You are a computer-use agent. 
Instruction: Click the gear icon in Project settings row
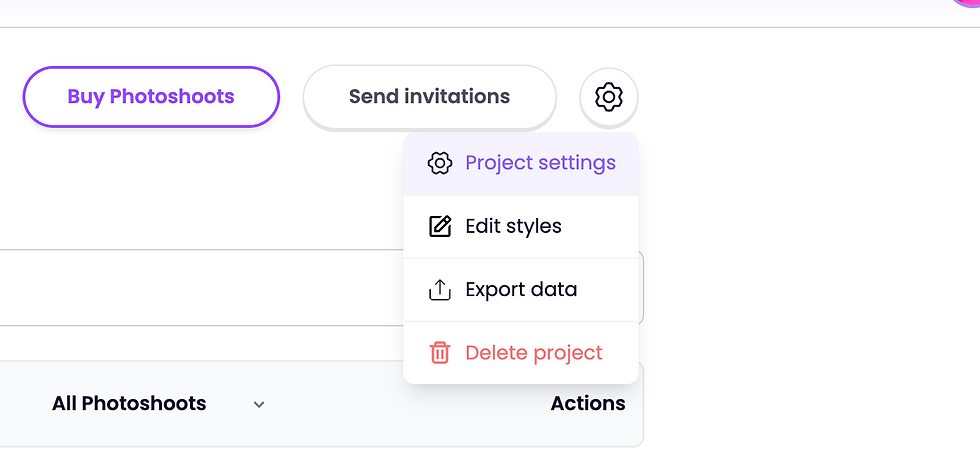click(x=439, y=163)
